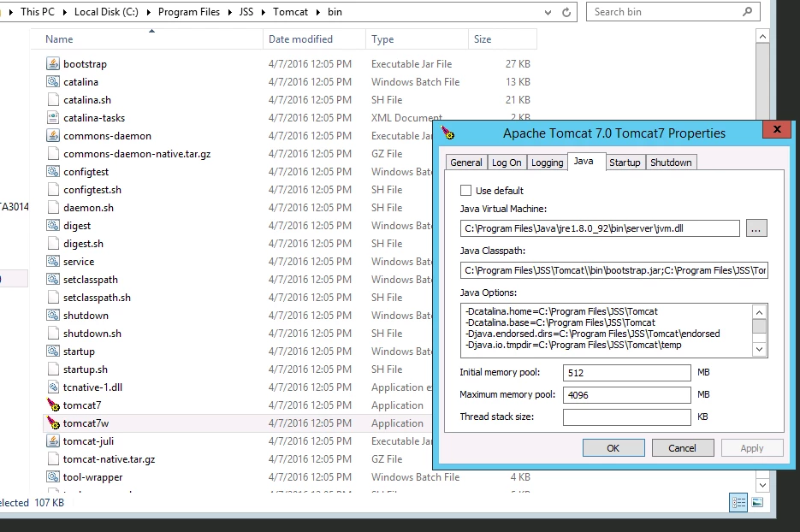Refresh the bin folder view
This screenshot has height=532, width=800.
[x=566, y=12]
